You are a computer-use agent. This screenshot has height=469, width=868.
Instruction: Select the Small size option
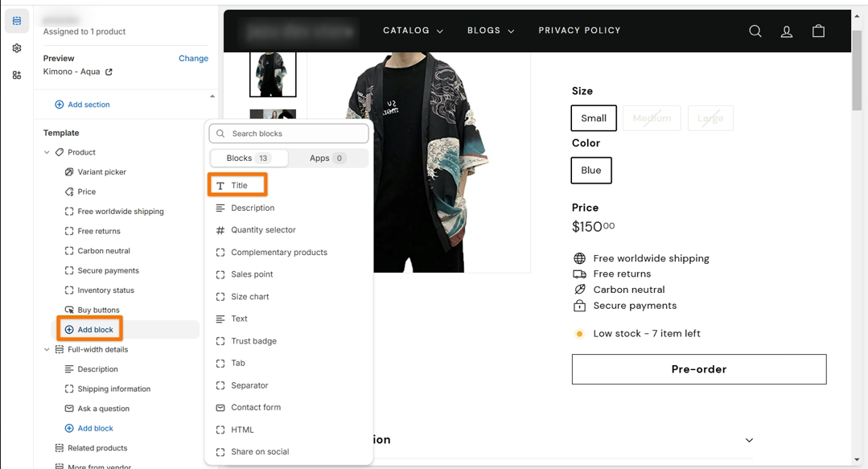[594, 118]
